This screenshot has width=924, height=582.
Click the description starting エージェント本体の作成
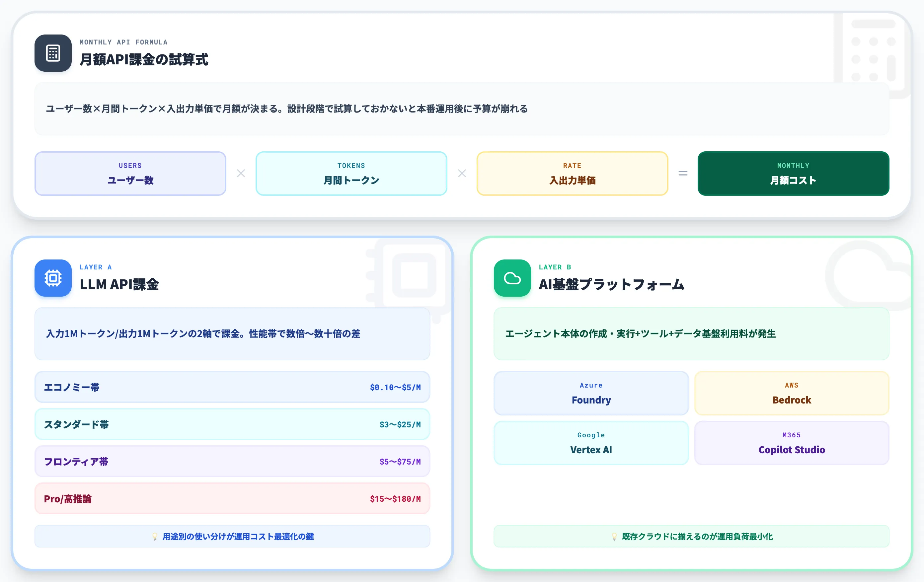(x=641, y=334)
